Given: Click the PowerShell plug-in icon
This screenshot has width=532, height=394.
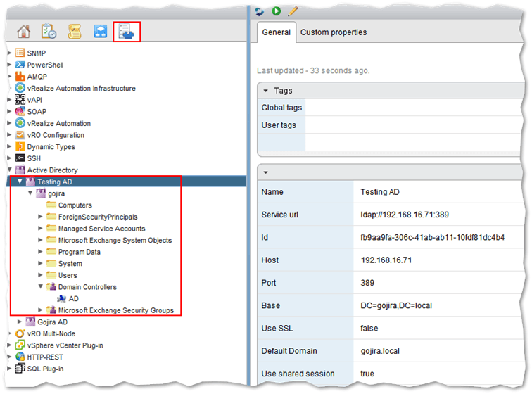Looking at the screenshot, I should click(x=20, y=64).
